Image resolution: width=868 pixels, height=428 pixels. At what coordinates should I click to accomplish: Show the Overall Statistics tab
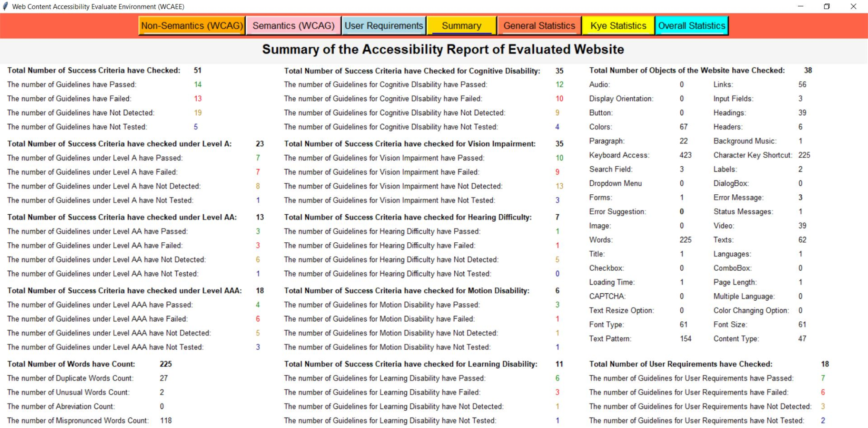pyautogui.click(x=691, y=26)
